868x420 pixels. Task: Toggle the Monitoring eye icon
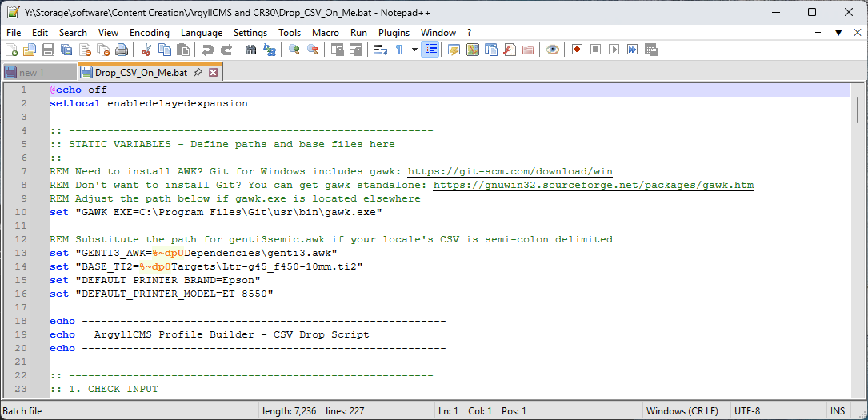552,50
